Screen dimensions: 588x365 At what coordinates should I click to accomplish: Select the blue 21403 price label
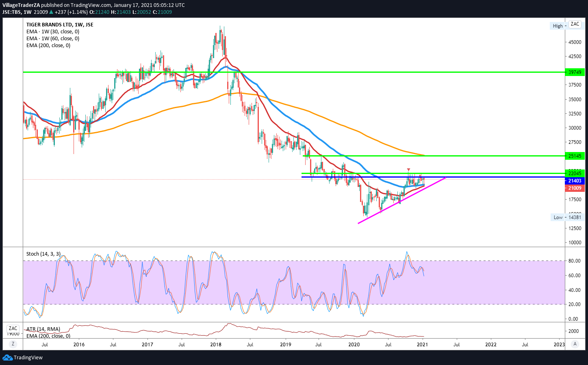(575, 181)
